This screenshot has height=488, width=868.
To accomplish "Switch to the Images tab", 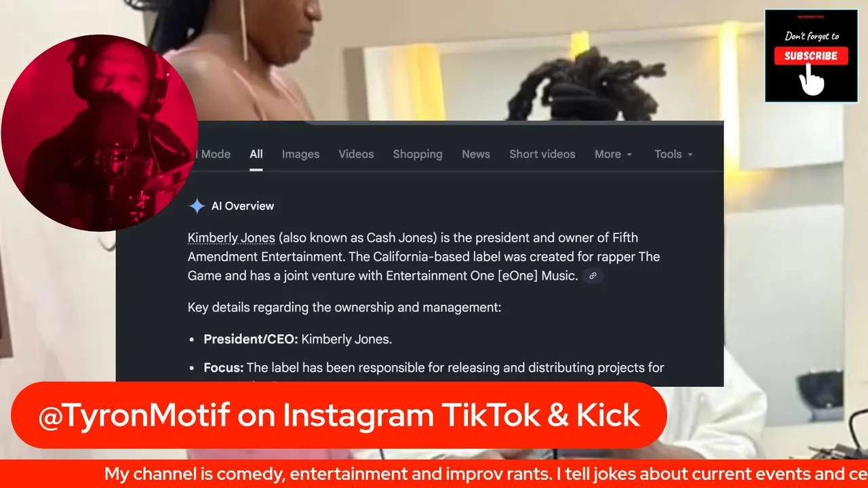I will tap(300, 154).
